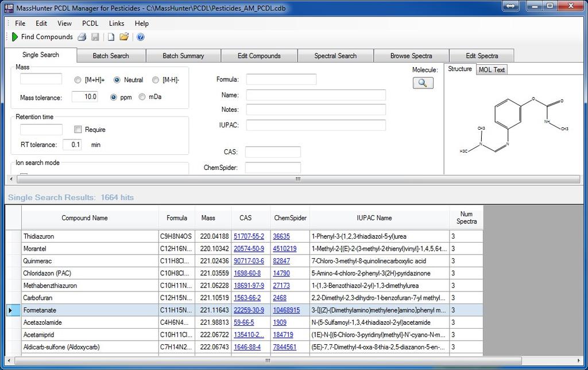The height and width of the screenshot is (370, 588).
Task: Show the Structure tab
Action: point(460,69)
